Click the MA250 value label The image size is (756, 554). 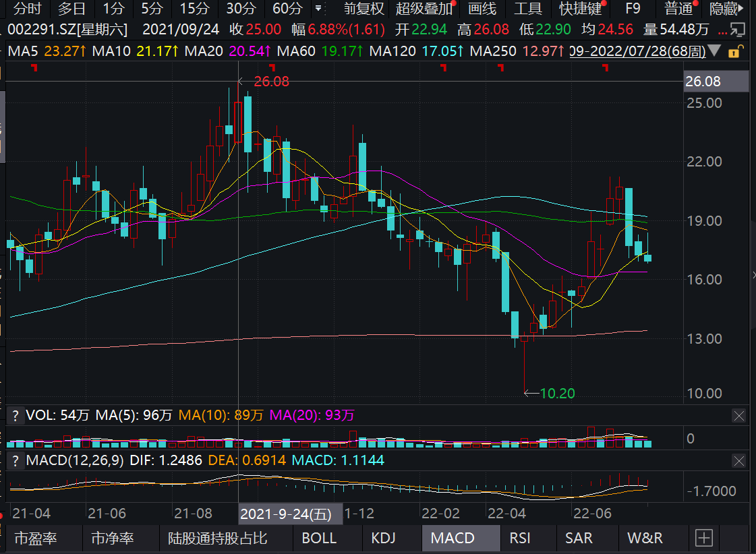(x=517, y=51)
